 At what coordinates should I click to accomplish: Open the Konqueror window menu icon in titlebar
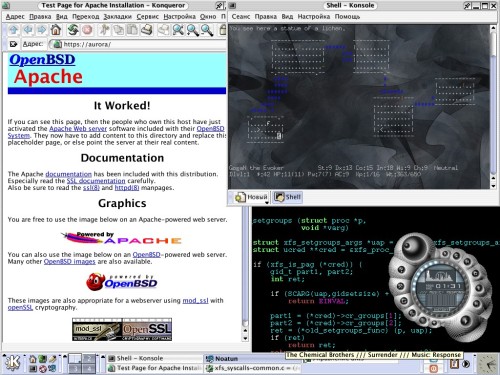[x=6, y=5]
